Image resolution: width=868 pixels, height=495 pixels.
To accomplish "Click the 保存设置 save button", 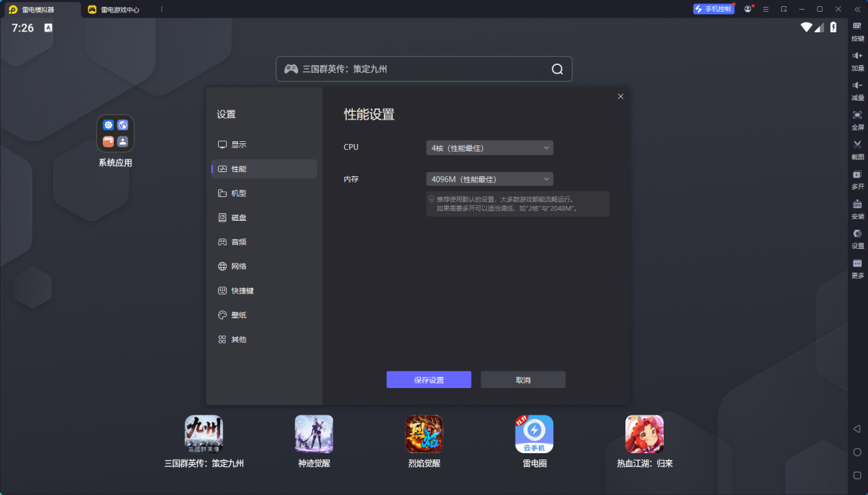I will click(x=429, y=379).
